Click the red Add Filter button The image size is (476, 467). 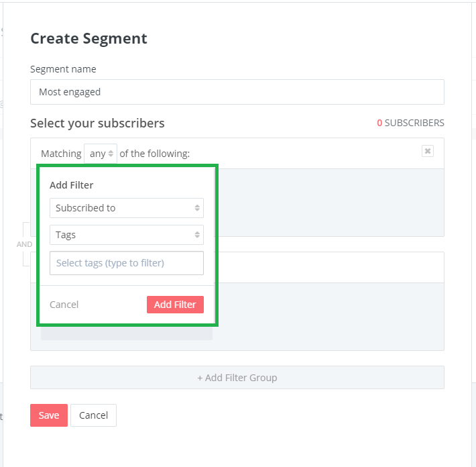tap(175, 305)
